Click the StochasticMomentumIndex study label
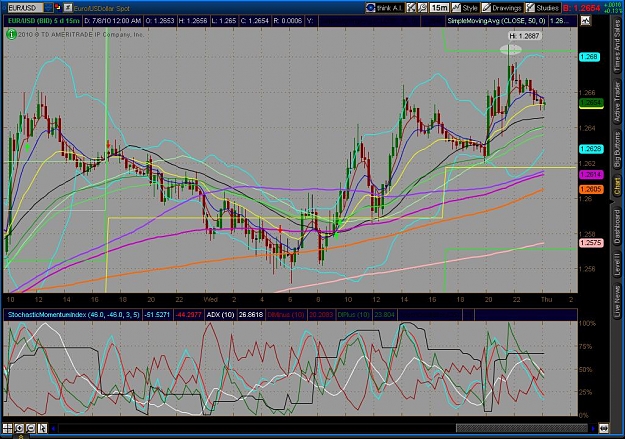 [74, 315]
